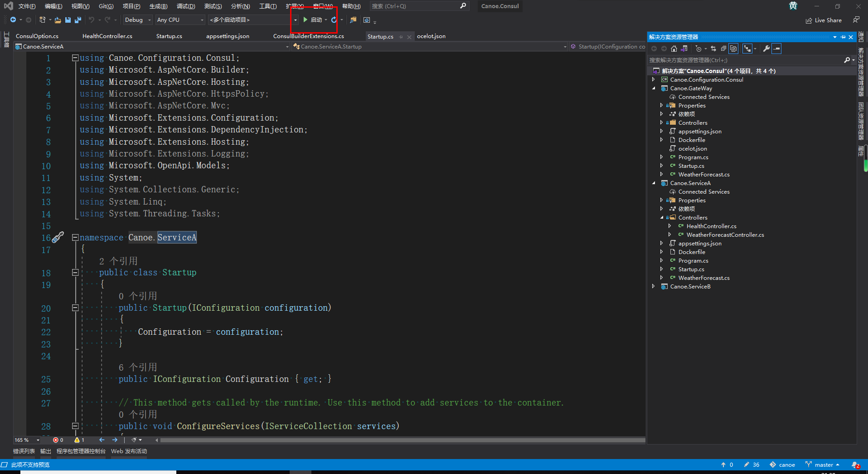
Task: Open the 错误列表 panel tab
Action: [24, 451]
